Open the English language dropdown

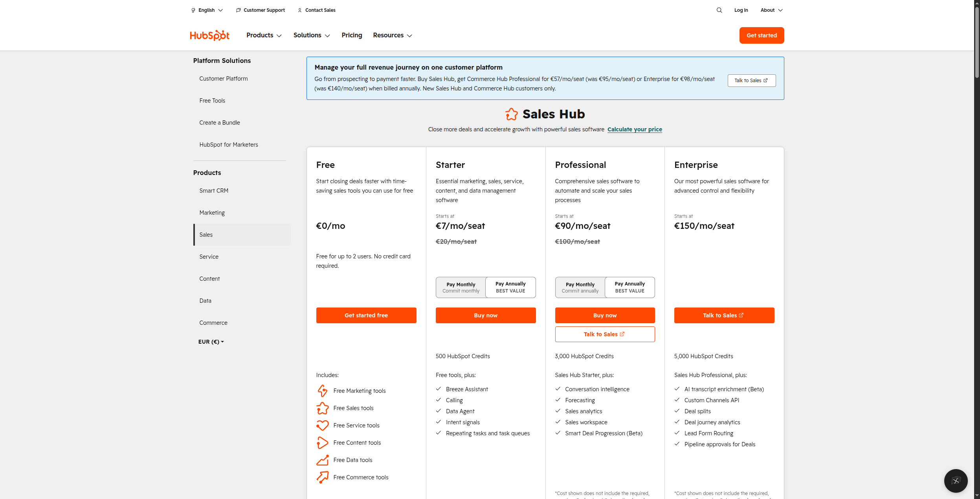click(207, 10)
